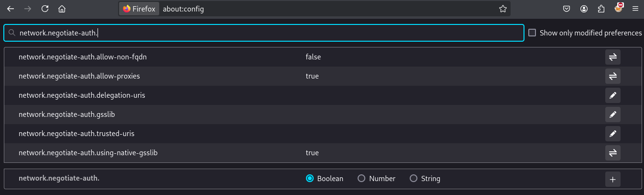Go forward one page
Image resolution: width=644 pixels, height=195 pixels.
point(28,9)
